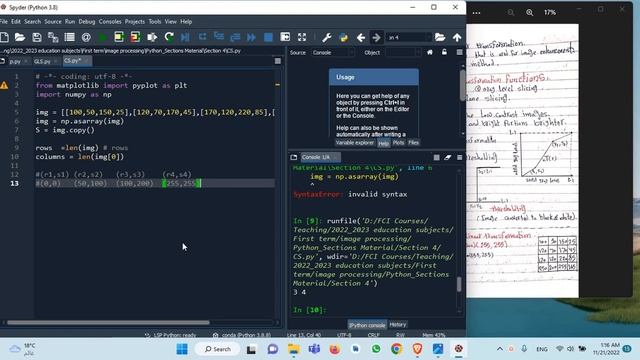Browse for a working directory
Screen dimensions: 640x360
coord(440,38)
